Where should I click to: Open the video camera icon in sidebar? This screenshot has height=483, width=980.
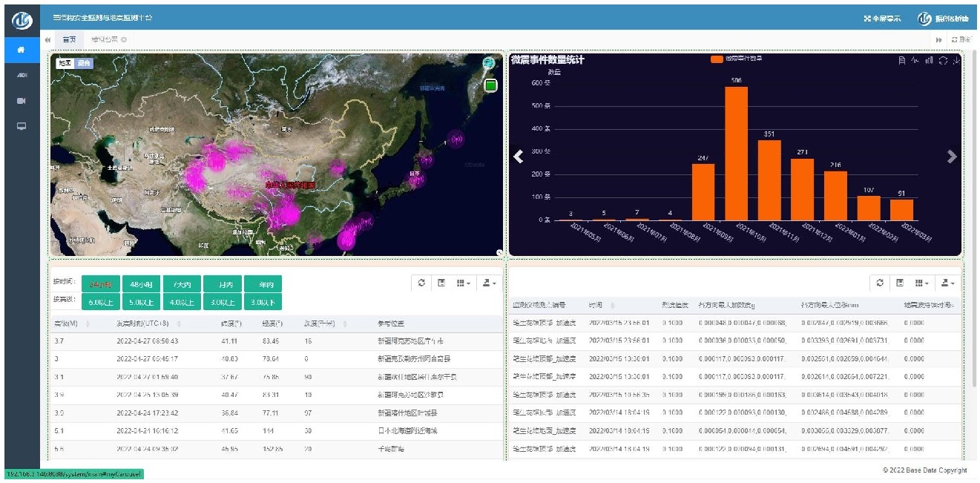point(22,101)
